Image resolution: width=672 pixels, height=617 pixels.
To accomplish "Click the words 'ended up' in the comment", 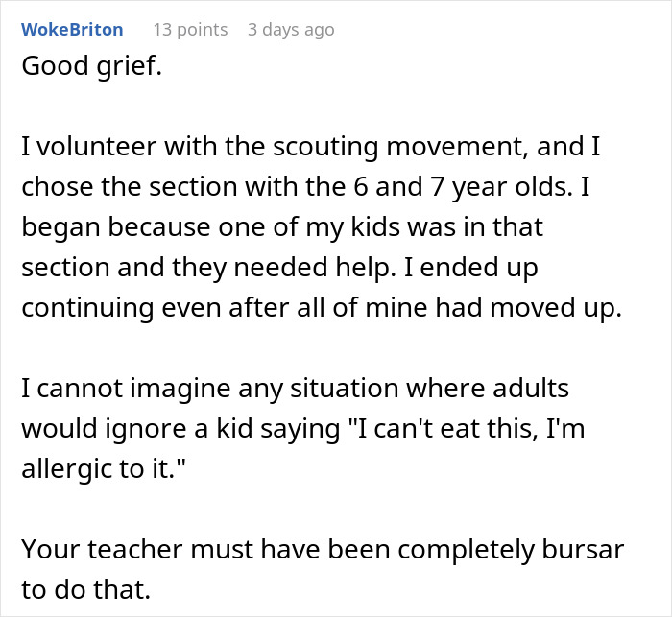I will tap(479, 269).
